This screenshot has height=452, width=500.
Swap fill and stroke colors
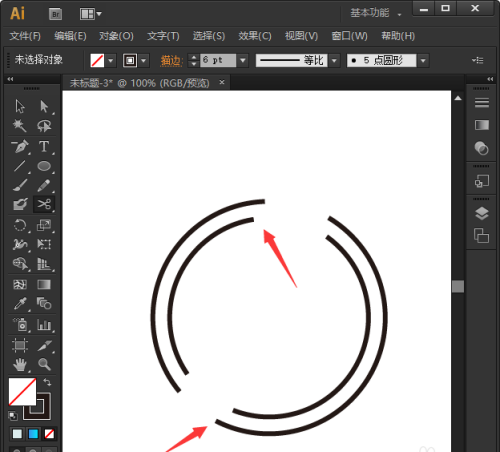tap(47, 382)
